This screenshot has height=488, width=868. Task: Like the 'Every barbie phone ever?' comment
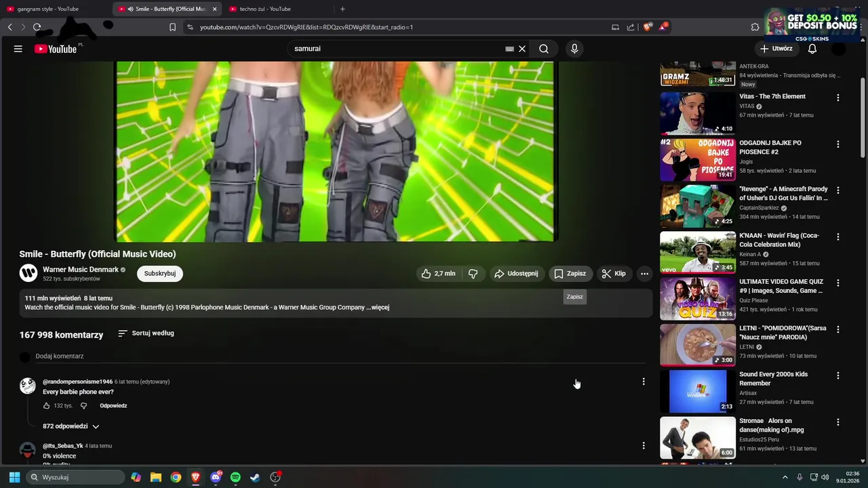(x=47, y=406)
